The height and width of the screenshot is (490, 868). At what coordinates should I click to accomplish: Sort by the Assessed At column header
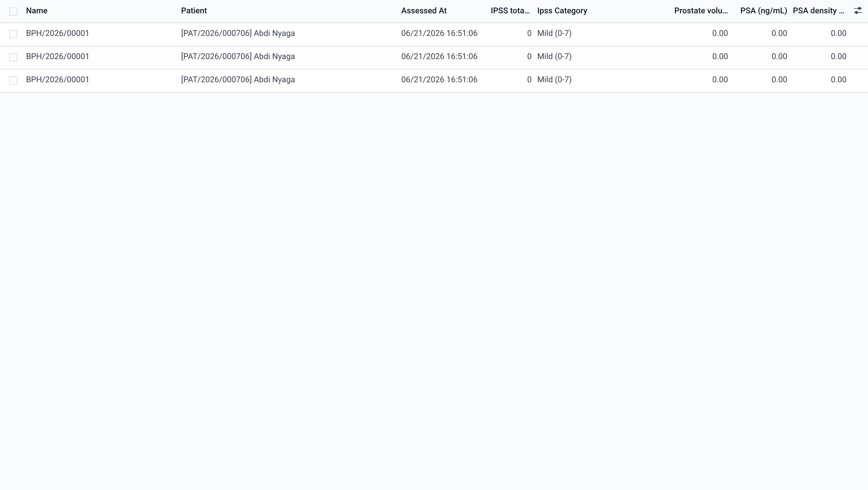pos(424,11)
